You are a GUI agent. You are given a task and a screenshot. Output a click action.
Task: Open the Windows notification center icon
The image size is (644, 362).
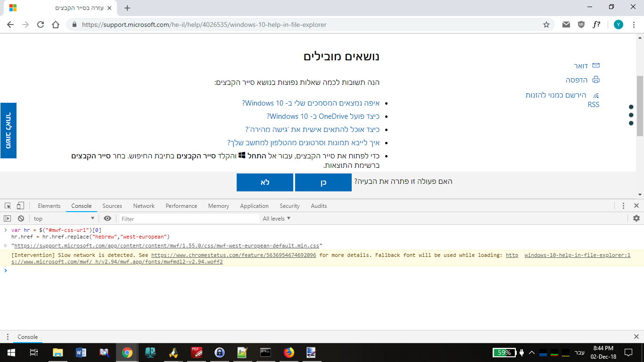coord(628,353)
